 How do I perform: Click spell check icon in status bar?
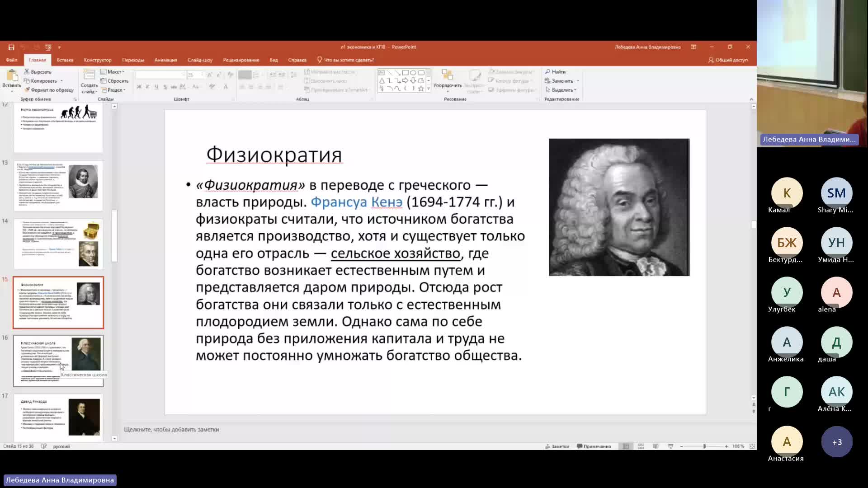click(44, 446)
